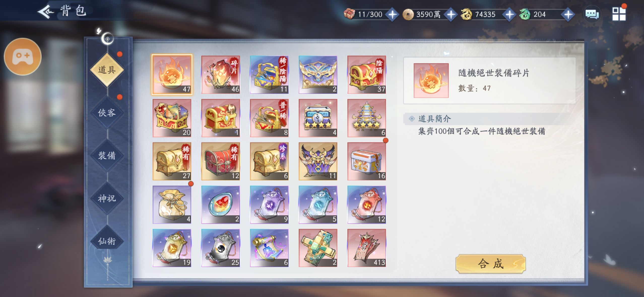Select the purple demon armor item with 11

click(x=318, y=161)
